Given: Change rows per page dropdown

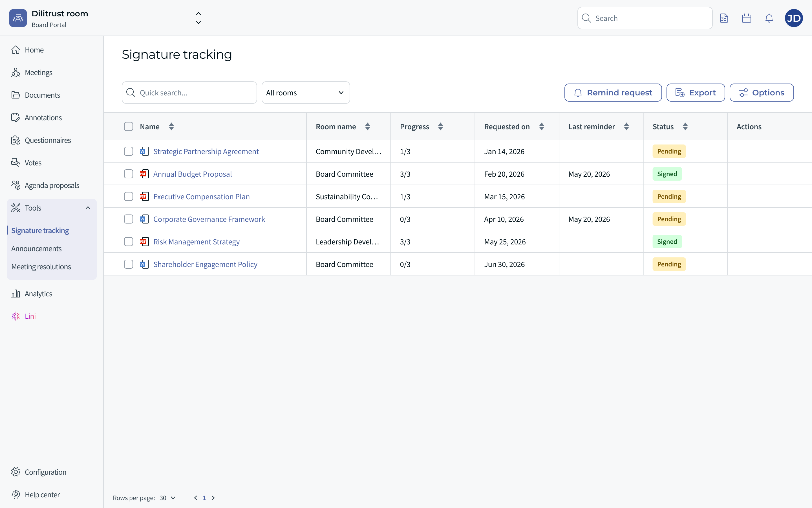Looking at the screenshot, I should coord(168,498).
